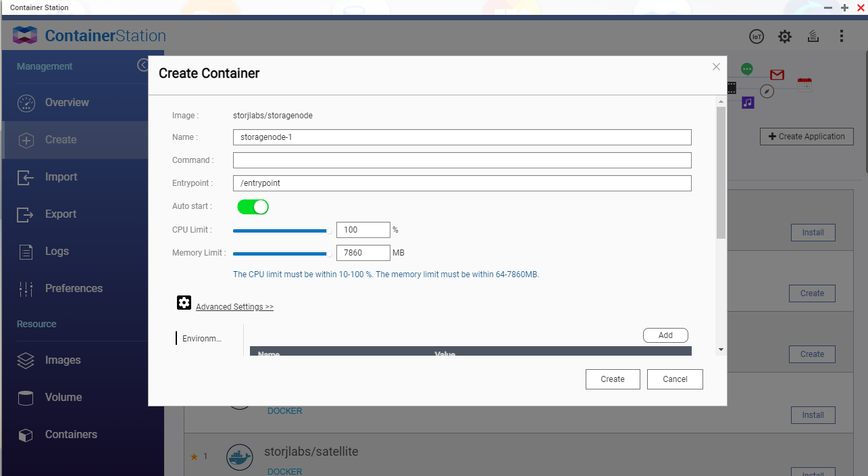Click the dialog scrollbar down arrow

721,350
